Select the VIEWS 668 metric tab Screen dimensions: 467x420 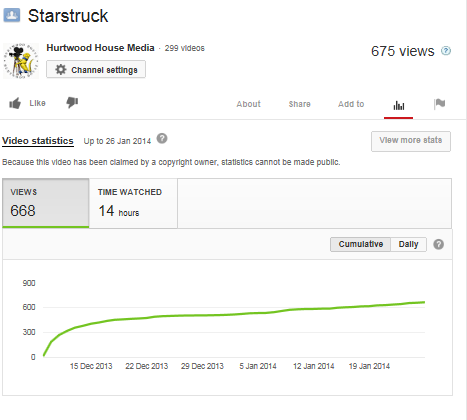tap(46, 203)
